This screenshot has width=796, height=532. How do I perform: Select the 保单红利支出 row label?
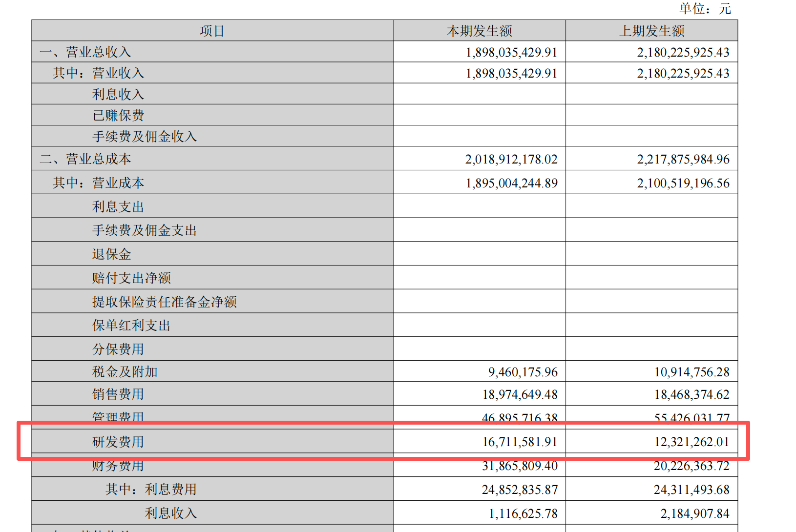(131, 325)
